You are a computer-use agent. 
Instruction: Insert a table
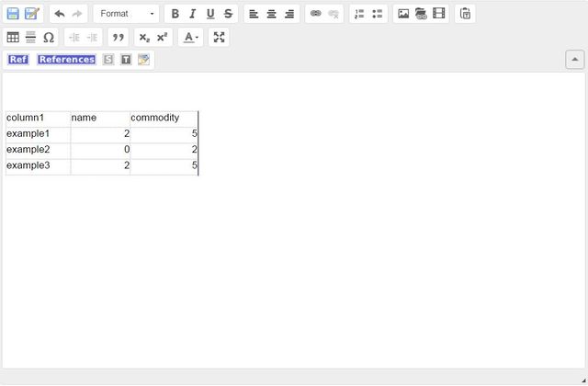click(13, 38)
